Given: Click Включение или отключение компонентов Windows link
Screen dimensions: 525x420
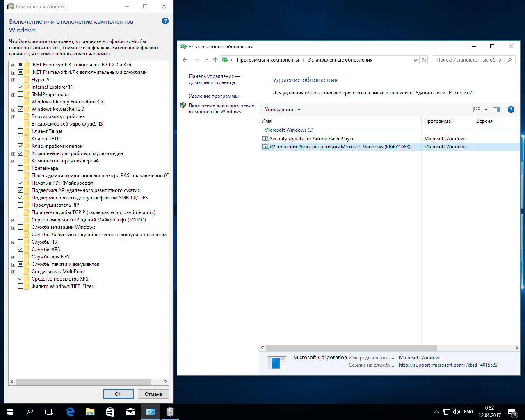Looking at the screenshot, I should [x=221, y=108].
